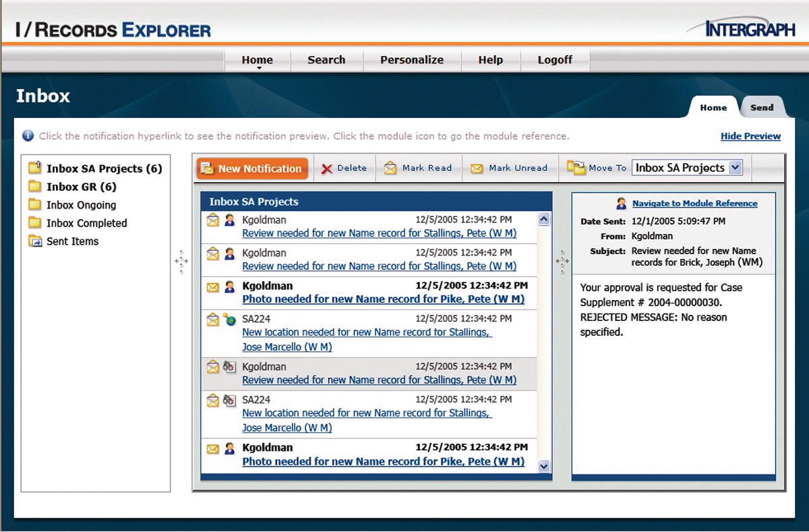Click the scrollbar down arrow in the notification list
809x532 pixels.
tap(544, 466)
